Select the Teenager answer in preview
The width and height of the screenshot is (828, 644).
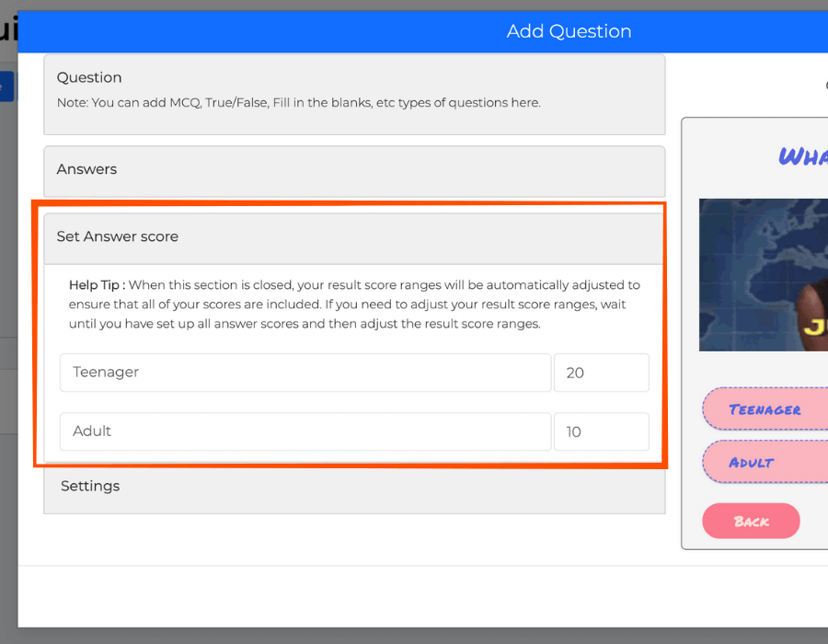pos(765,409)
